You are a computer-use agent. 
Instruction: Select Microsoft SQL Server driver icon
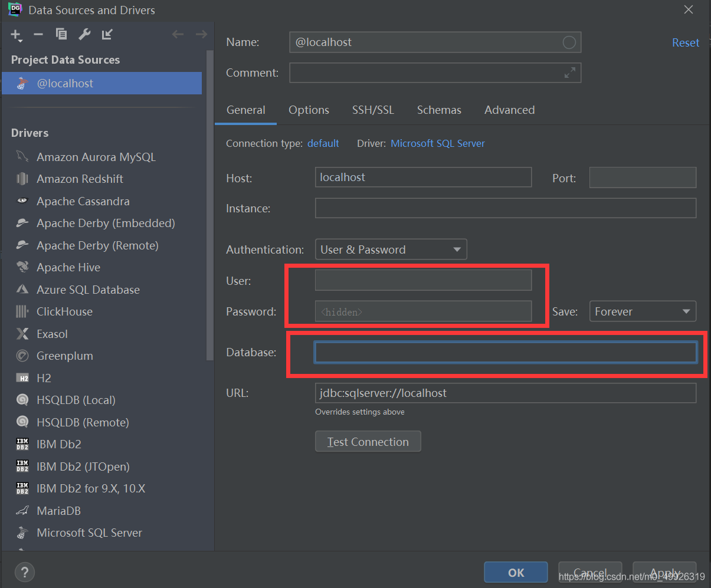tap(22, 533)
